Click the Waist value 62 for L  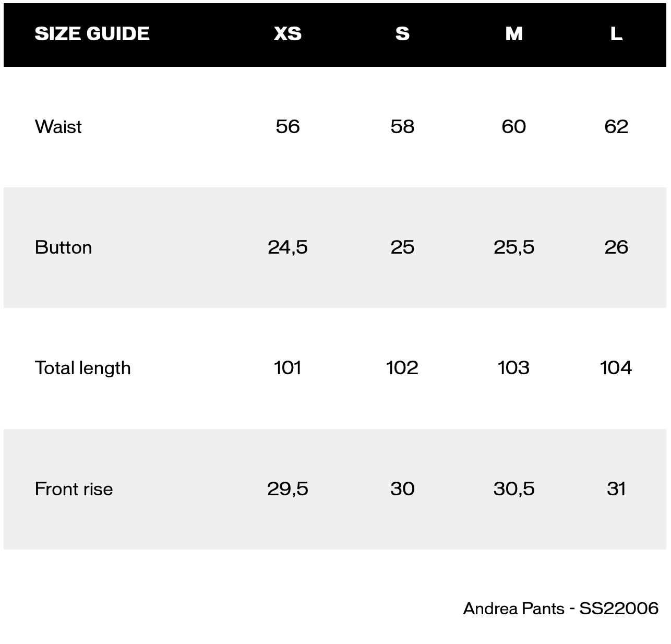(x=616, y=127)
